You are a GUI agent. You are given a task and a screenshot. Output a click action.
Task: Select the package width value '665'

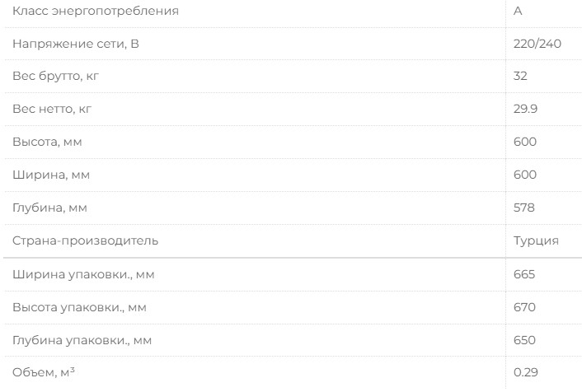coord(524,274)
